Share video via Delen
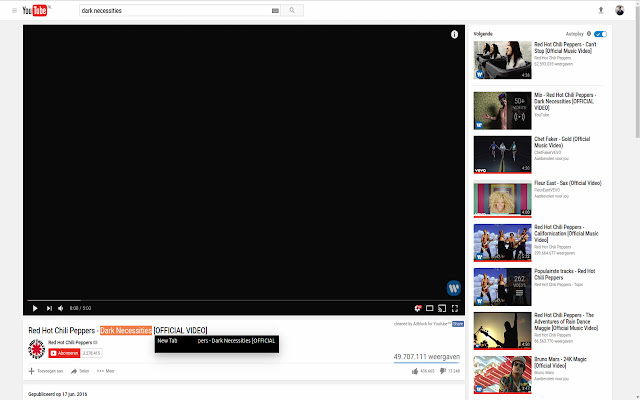This screenshot has width=640, height=400. click(80, 371)
